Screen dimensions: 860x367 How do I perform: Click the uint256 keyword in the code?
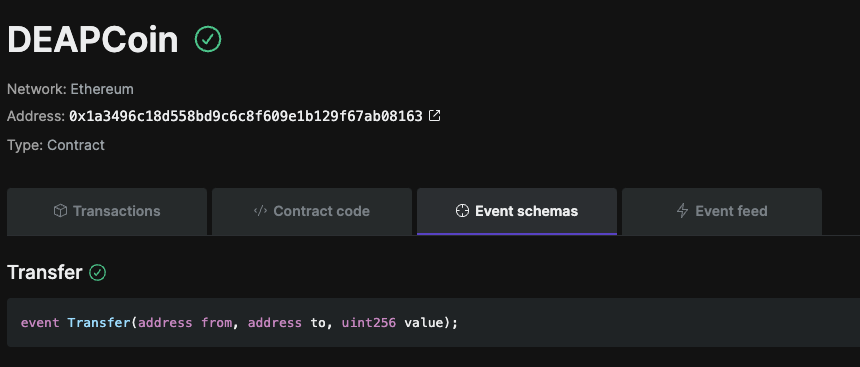point(369,323)
